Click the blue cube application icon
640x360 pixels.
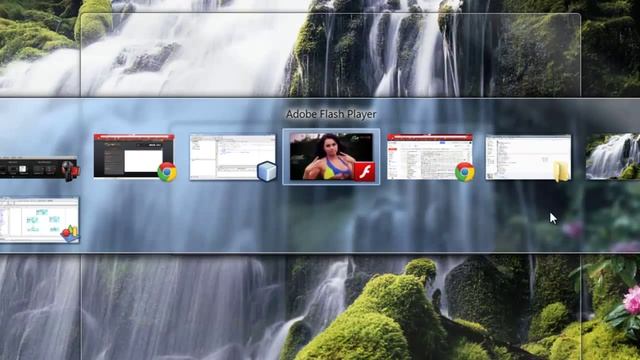pyautogui.click(x=267, y=172)
